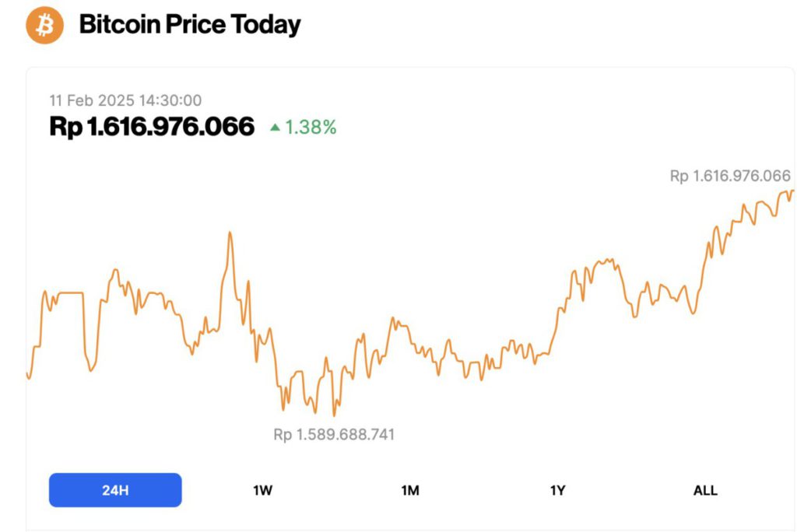Select the 1Y time range

tap(557, 490)
